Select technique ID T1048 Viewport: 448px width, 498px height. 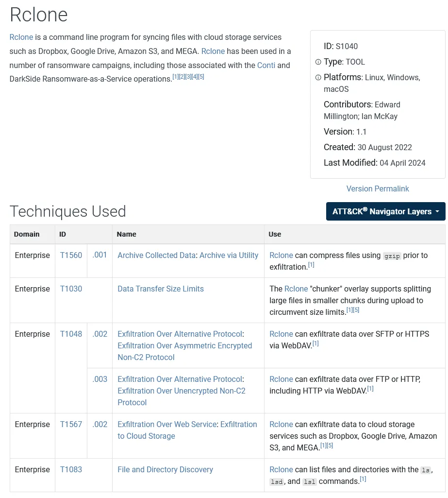pyautogui.click(x=71, y=334)
